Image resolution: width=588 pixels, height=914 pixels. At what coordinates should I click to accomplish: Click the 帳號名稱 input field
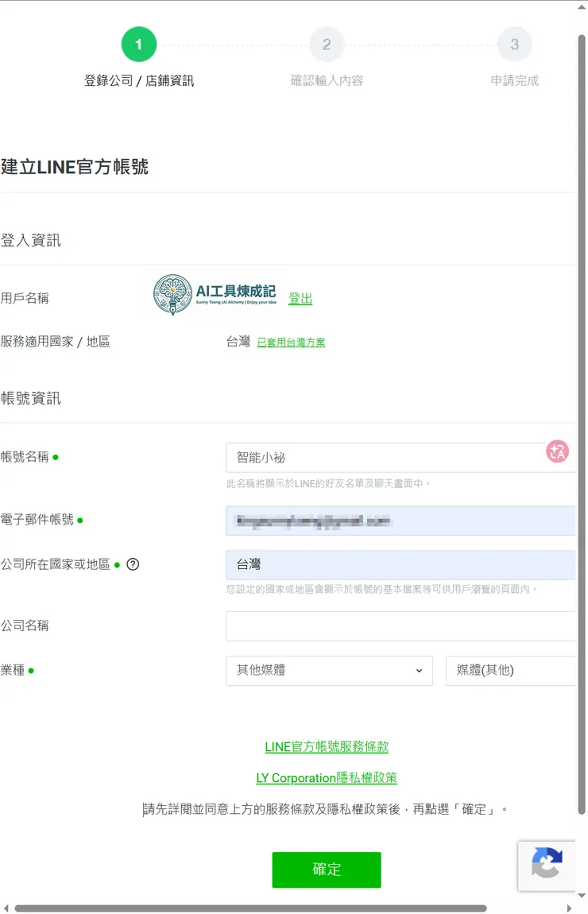pos(400,458)
